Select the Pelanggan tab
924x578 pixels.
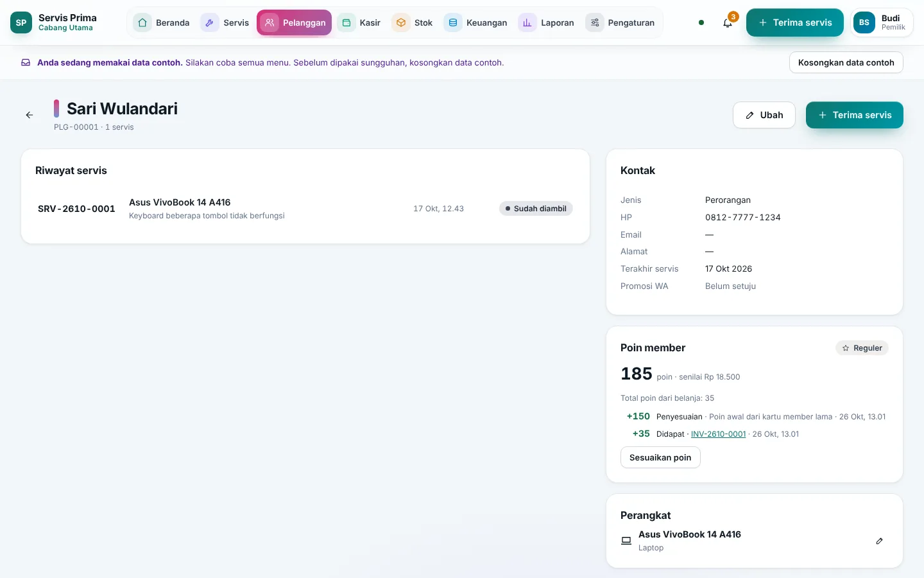(x=295, y=22)
